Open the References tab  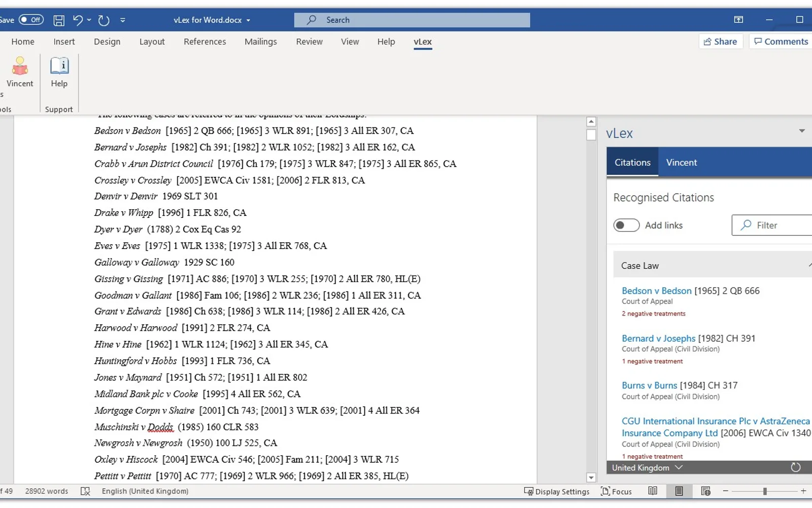pos(205,42)
